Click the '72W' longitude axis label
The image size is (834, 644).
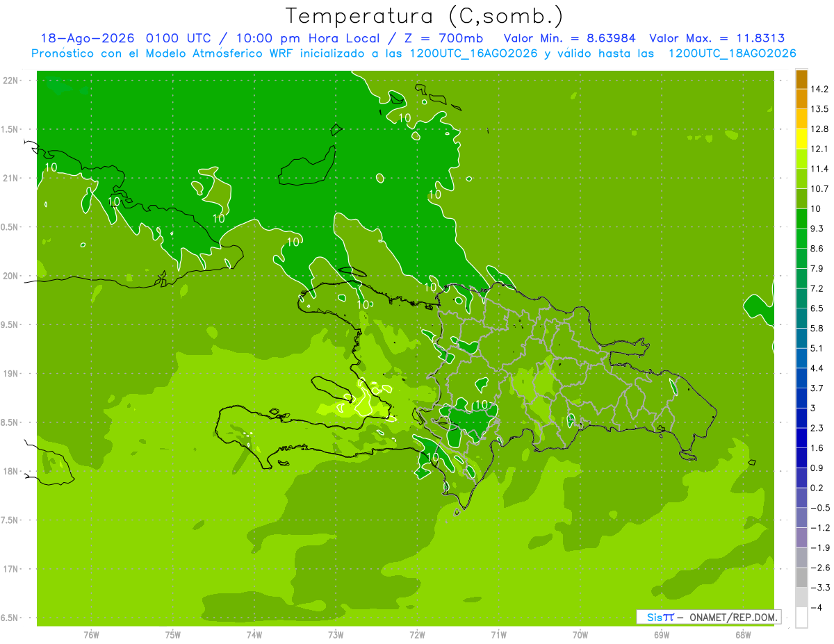(417, 635)
